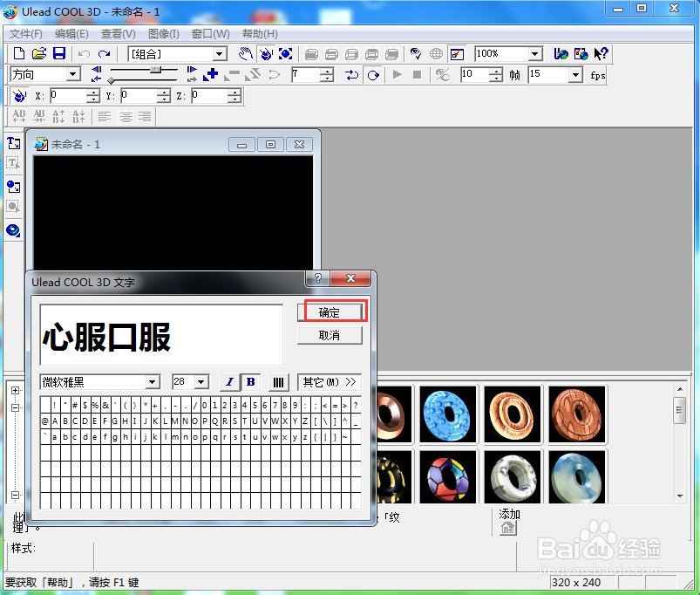Open the 编辑(E) menu

tap(71, 34)
